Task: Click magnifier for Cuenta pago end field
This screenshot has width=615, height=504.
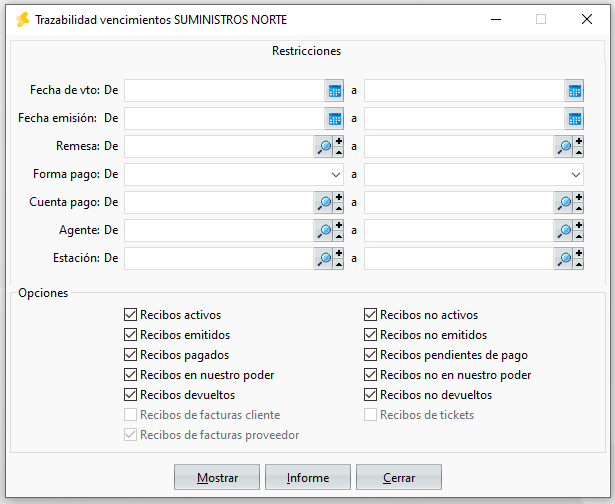Action: click(x=564, y=203)
